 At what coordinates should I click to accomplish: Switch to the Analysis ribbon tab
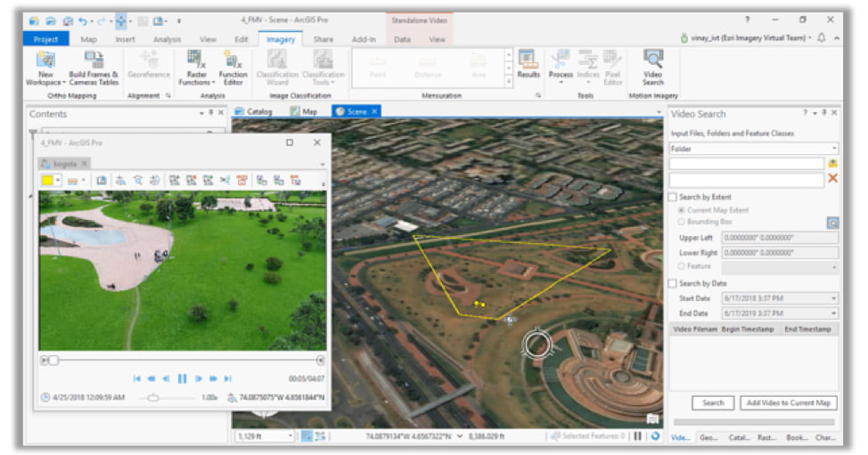pyautogui.click(x=168, y=39)
